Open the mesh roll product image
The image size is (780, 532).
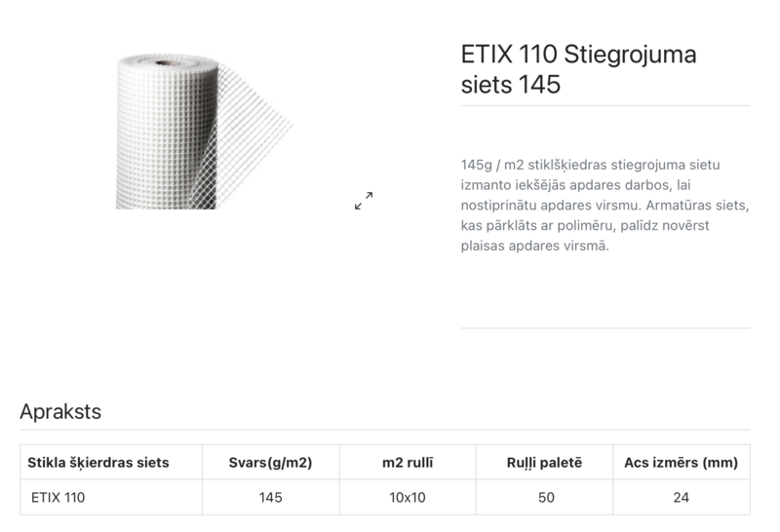tap(205, 132)
